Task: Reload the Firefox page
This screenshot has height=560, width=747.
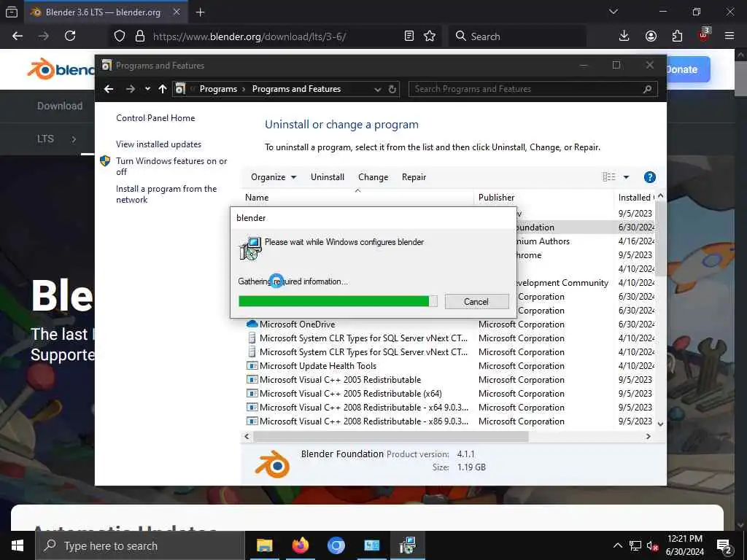Action: [70, 36]
